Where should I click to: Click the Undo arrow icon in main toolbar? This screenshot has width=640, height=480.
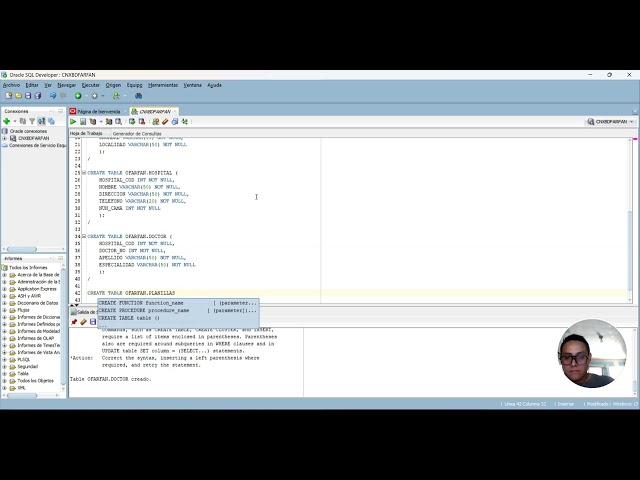53,96
